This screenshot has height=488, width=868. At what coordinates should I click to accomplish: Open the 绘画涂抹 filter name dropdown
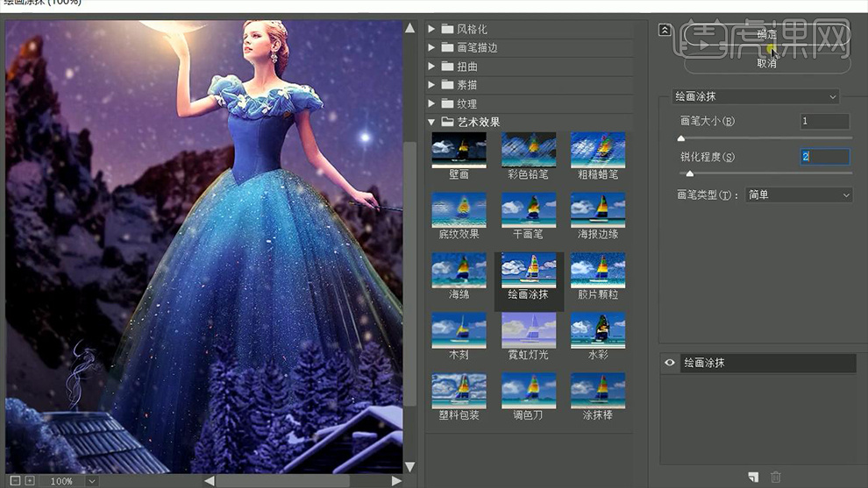[755, 96]
